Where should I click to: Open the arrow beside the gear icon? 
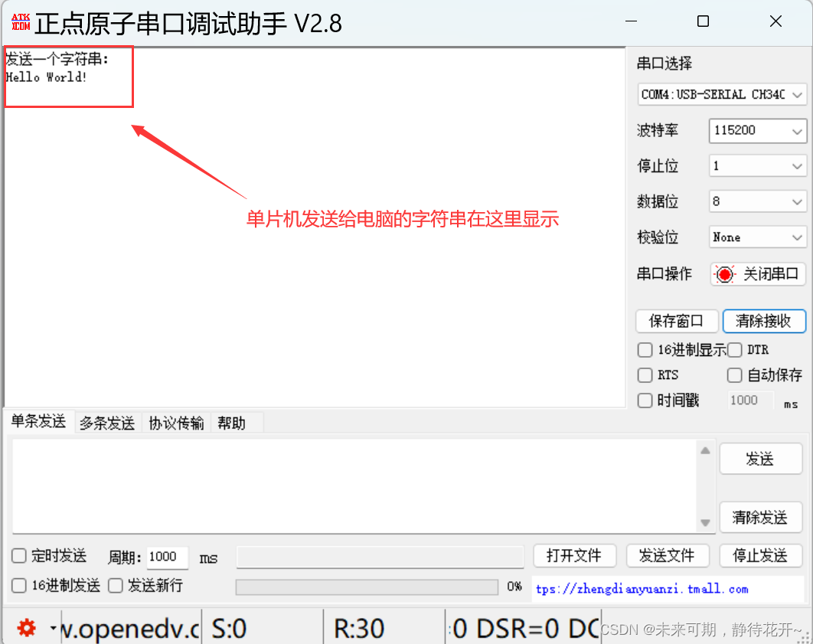[53, 628]
